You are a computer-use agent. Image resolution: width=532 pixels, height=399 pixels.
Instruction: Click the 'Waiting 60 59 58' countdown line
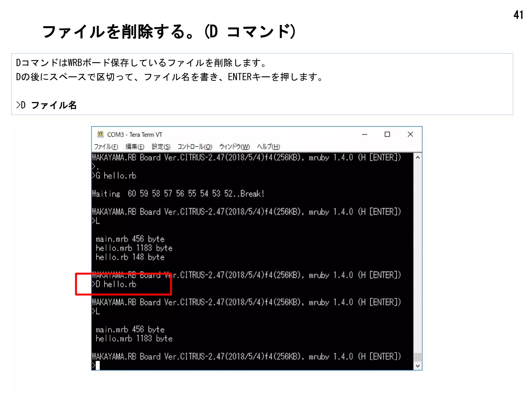pyautogui.click(x=178, y=194)
